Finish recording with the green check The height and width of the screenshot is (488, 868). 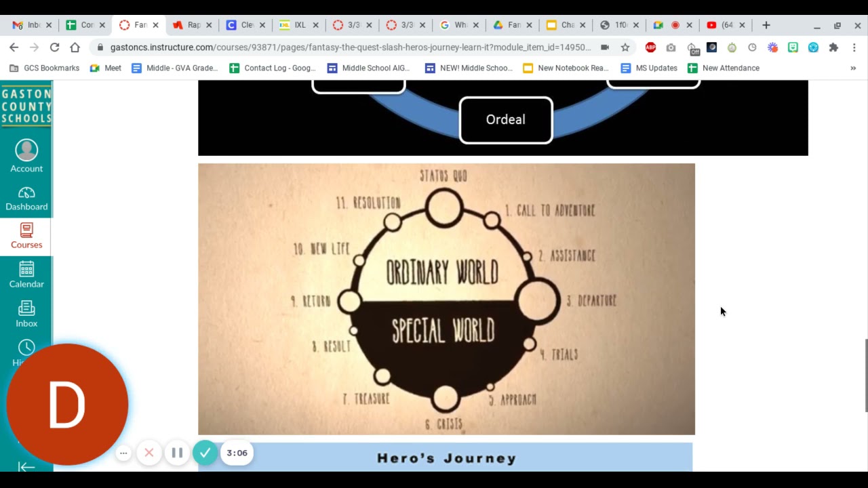[x=205, y=453]
